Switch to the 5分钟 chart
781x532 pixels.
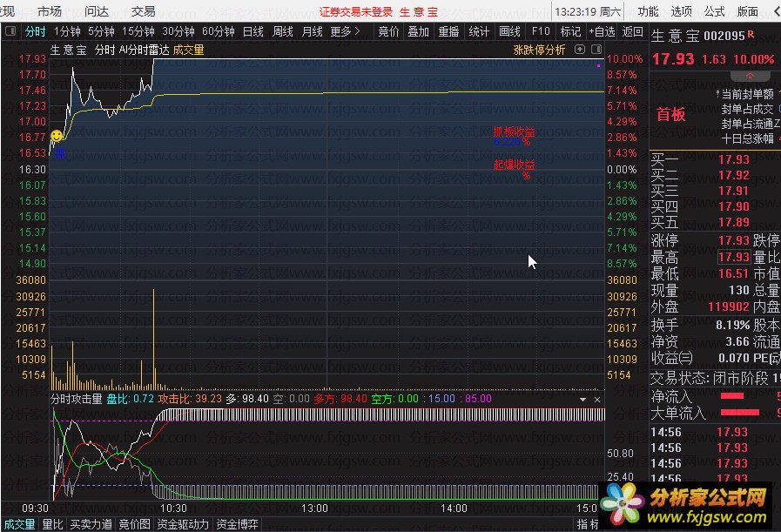(x=101, y=32)
